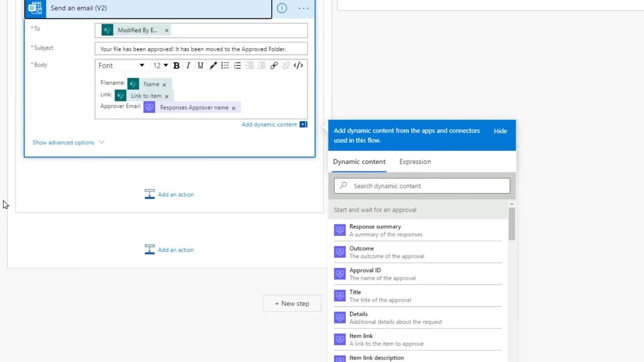Click the Response summary approval icon

point(340,230)
